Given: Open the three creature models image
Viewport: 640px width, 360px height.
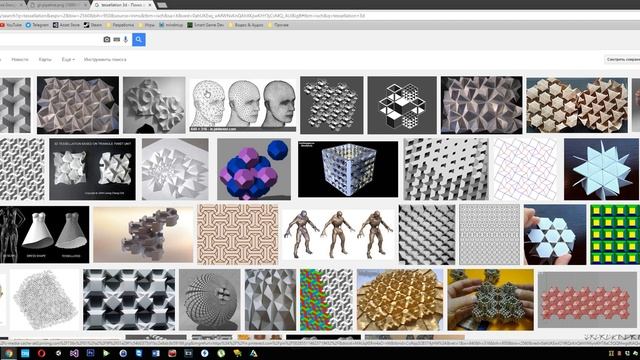Looking at the screenshot, I should click(338, 234).
